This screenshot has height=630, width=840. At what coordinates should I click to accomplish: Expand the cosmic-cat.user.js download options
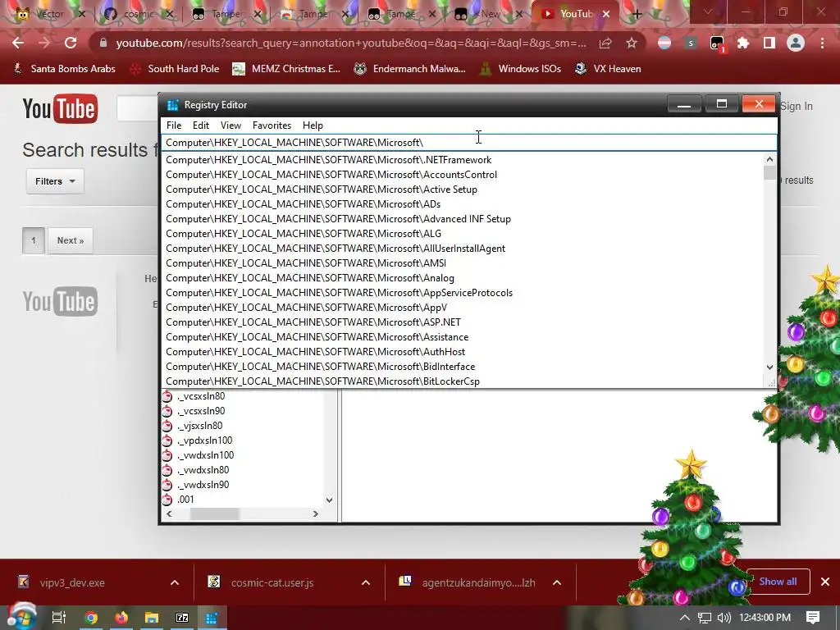coord(366,583)
